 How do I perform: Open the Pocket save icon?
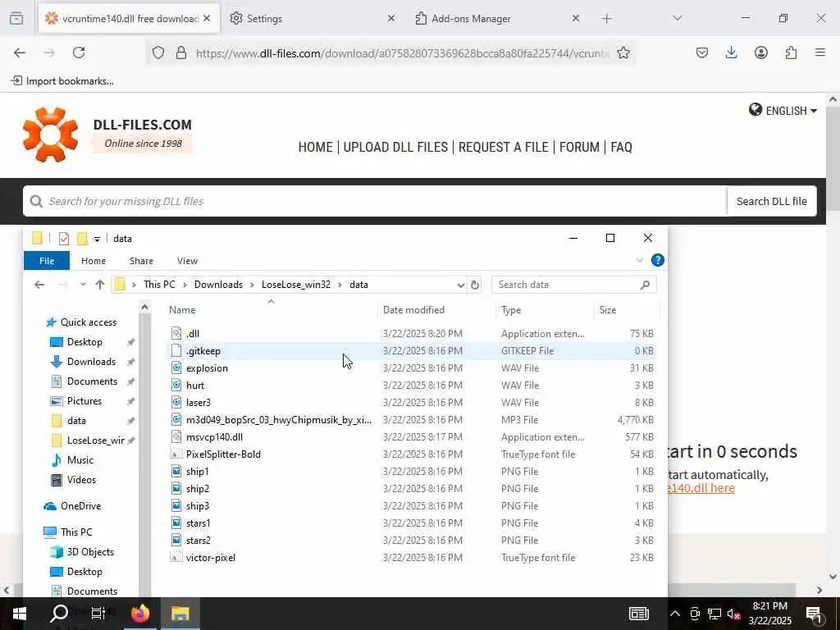702,52
